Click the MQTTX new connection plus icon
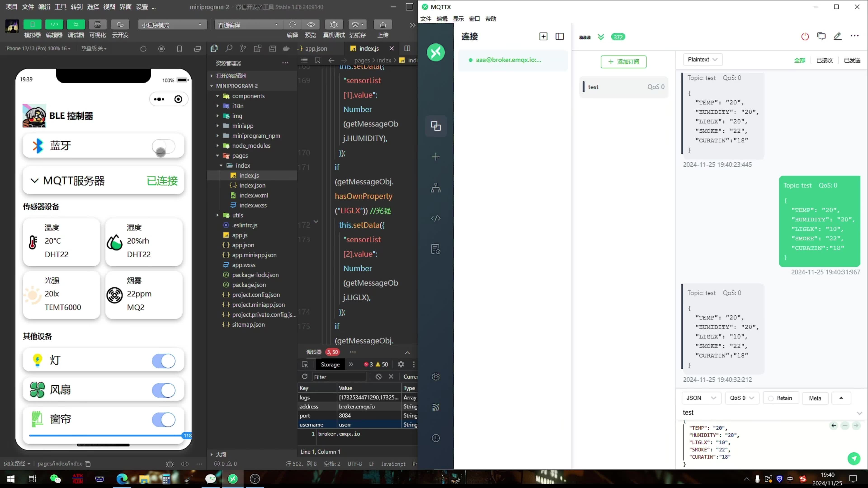 coord(436,157)
